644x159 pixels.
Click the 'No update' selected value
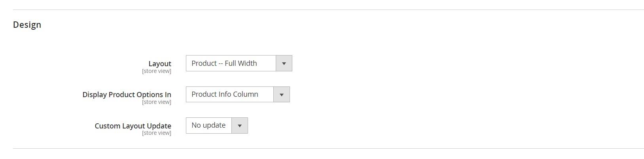208,125
